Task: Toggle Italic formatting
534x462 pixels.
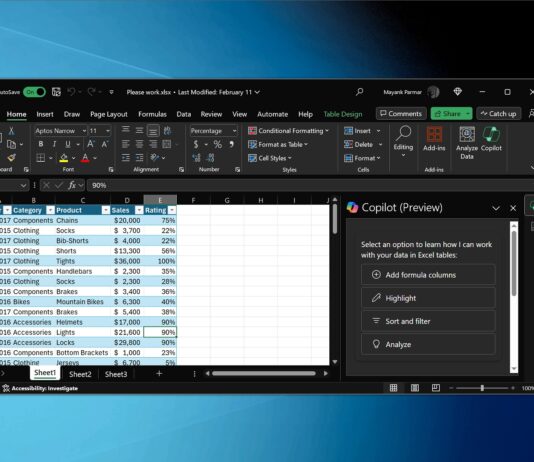Action: pos(54,144)
